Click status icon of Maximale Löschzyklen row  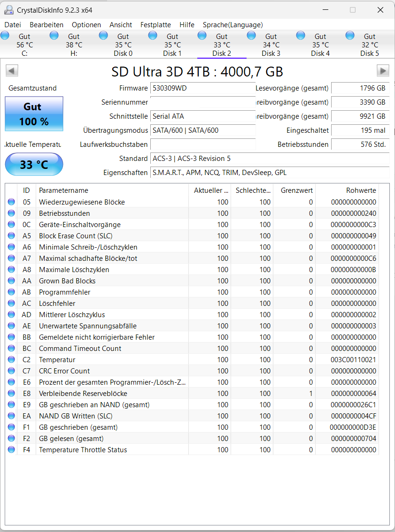(x=11, y=269)
